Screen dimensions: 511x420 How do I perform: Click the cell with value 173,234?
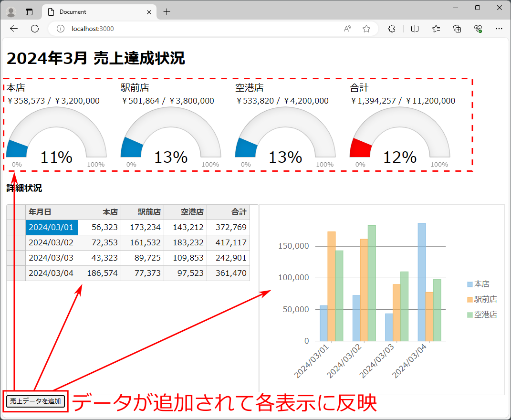click(142, 228)
